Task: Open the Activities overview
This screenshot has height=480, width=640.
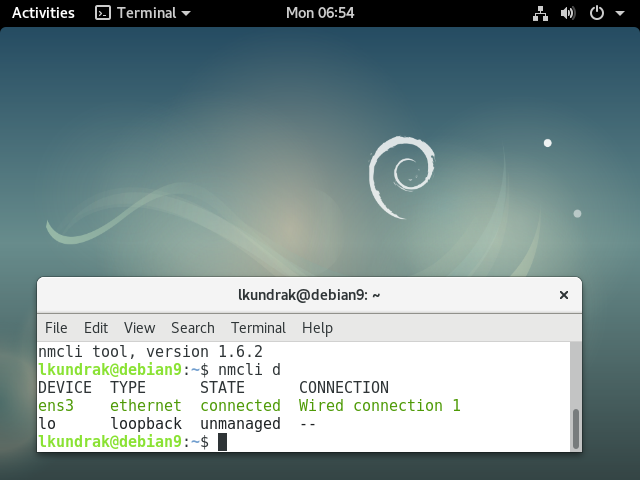Action: (43, 13)
